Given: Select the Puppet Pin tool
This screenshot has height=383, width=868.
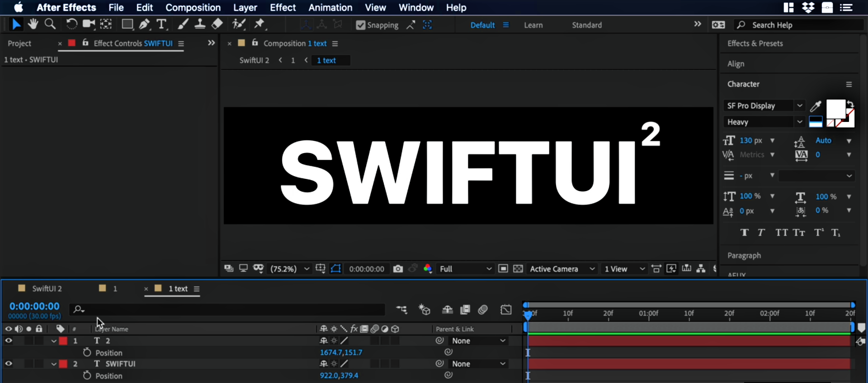Looking at the screenshot, I should (x=259, y=24).
